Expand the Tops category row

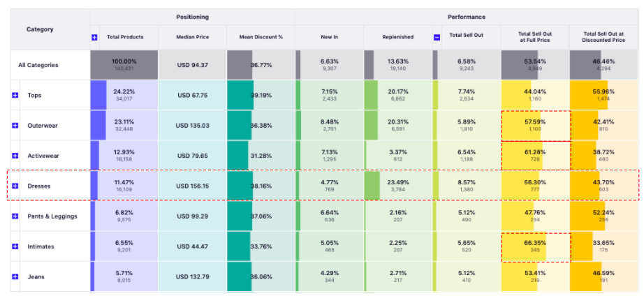[x=15, y=95]
